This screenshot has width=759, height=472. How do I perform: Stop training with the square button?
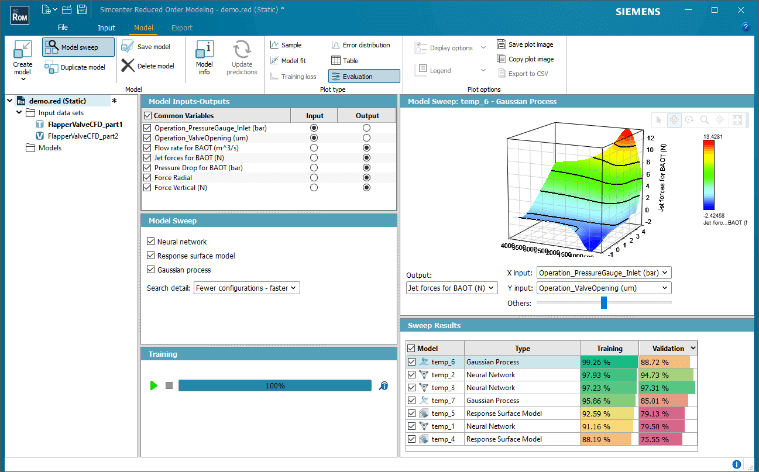169,386
